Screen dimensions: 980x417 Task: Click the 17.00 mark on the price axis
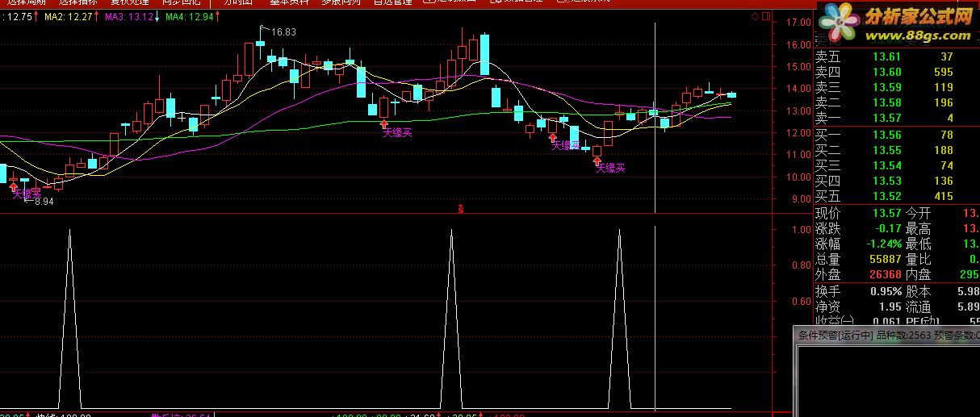[x=798, y=23]
